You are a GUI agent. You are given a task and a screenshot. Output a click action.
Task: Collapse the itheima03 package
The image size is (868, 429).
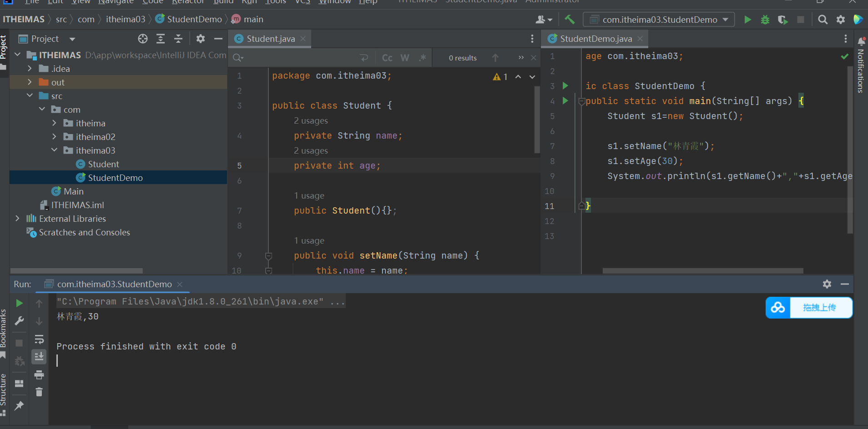tap(55, 150)
